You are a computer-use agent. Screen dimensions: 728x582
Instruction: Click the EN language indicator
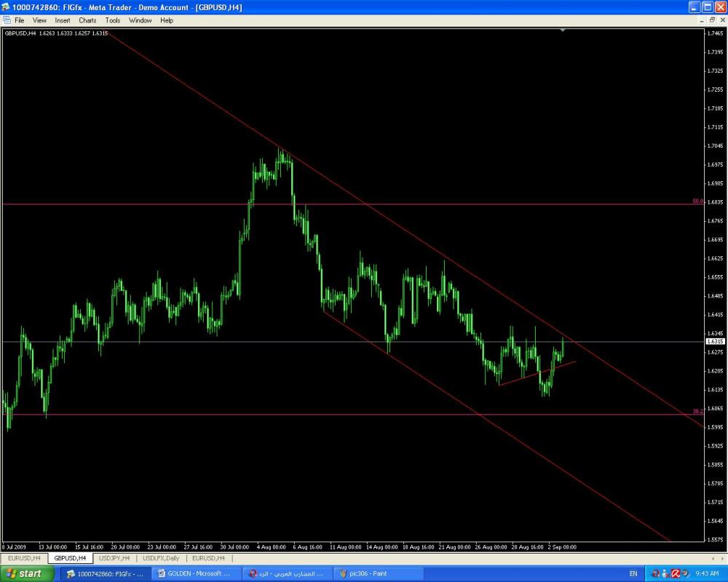coord(633,573)
